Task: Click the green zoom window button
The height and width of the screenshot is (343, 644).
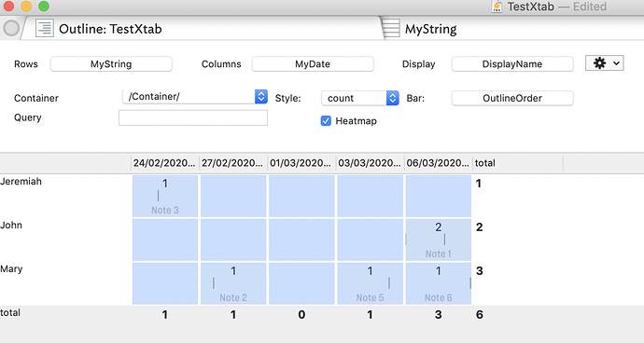Action: coord(44,7)
